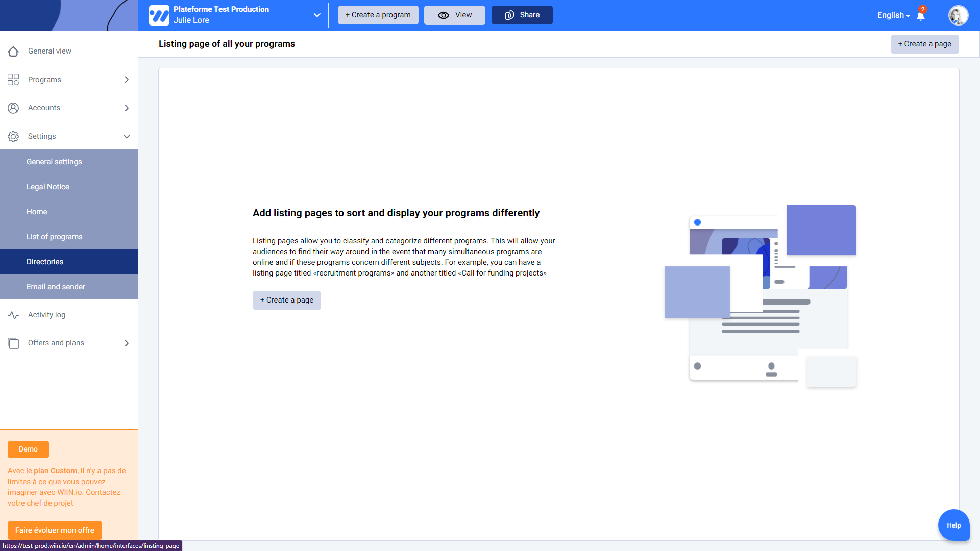Image resolution: width=980 pixels, height=551 pixels.
Task: Click the Accounts person icon
Action: 13,108
